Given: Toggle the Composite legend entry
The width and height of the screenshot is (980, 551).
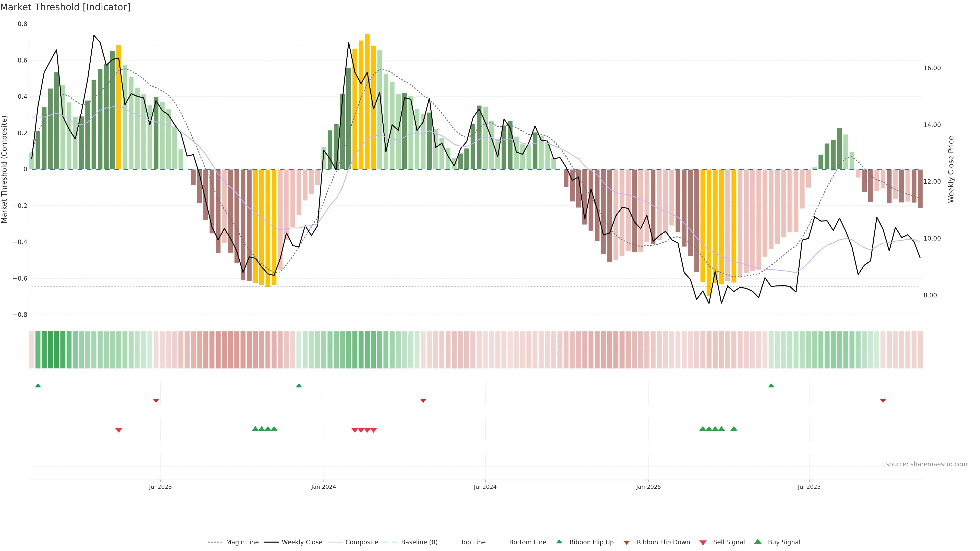Looking at the screenshot, I should (x=361, y=542).
